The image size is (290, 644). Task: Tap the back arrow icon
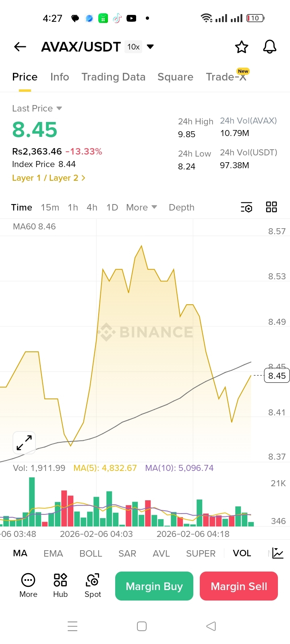20,47
